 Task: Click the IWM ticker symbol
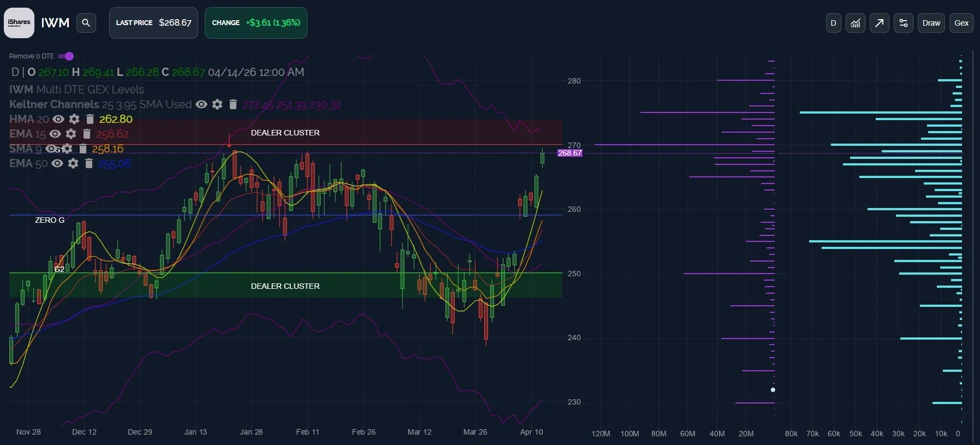coord(55,23)
